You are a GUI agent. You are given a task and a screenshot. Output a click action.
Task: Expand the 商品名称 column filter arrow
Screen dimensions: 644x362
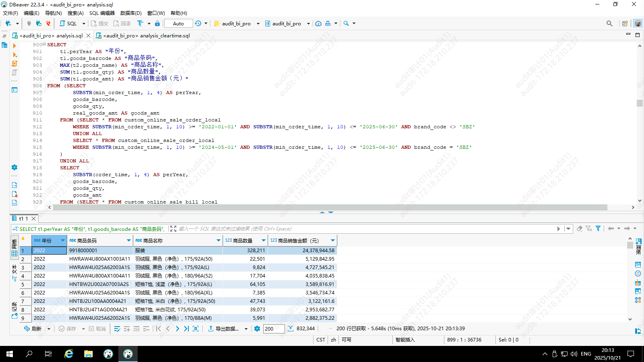click(x=219, y=241)
